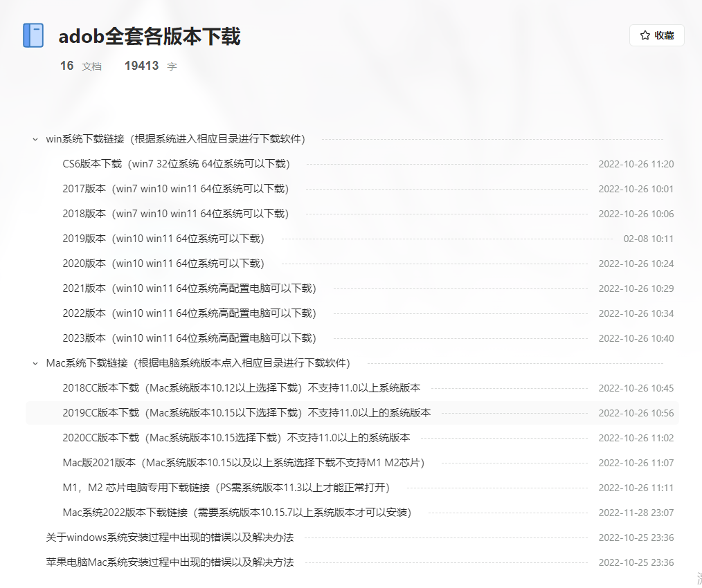Click the star icon inside the 收藏 button
702x588 pixels.
point(646,35)
